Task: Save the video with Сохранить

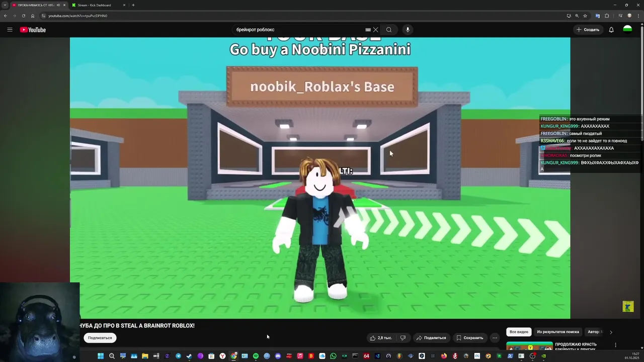Action: [470, 338]
